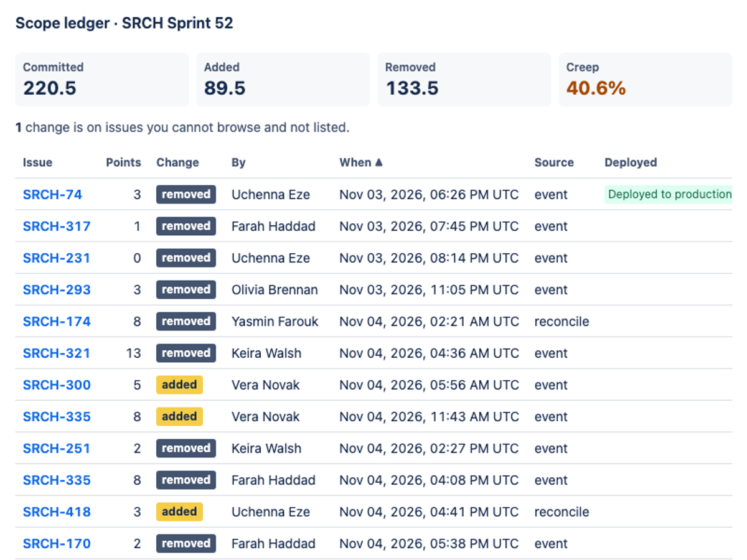This screenshot has height=560, width=747.
Task: Click Vera Novak in SRCH-300 row
Action: click(x=266, y=385)
